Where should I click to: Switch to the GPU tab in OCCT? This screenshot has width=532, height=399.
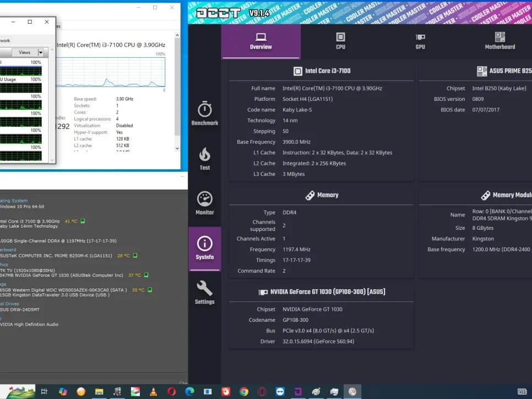[x=420, y=41]
